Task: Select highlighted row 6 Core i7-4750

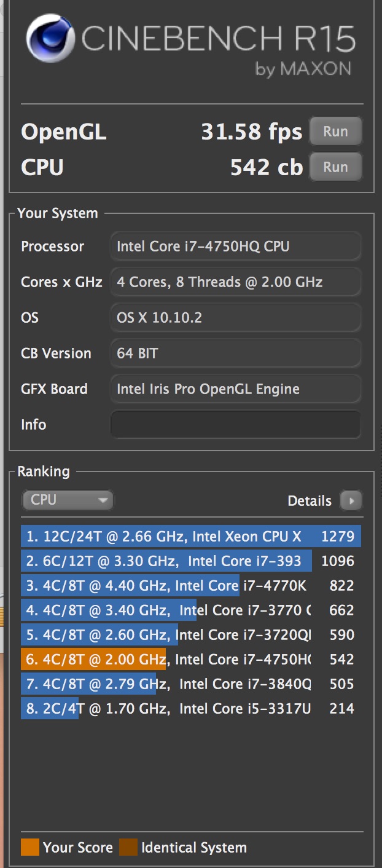Action: 191,659
